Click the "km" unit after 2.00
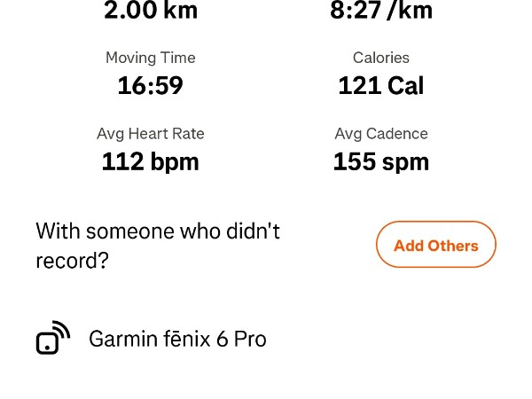 point(181,11)
